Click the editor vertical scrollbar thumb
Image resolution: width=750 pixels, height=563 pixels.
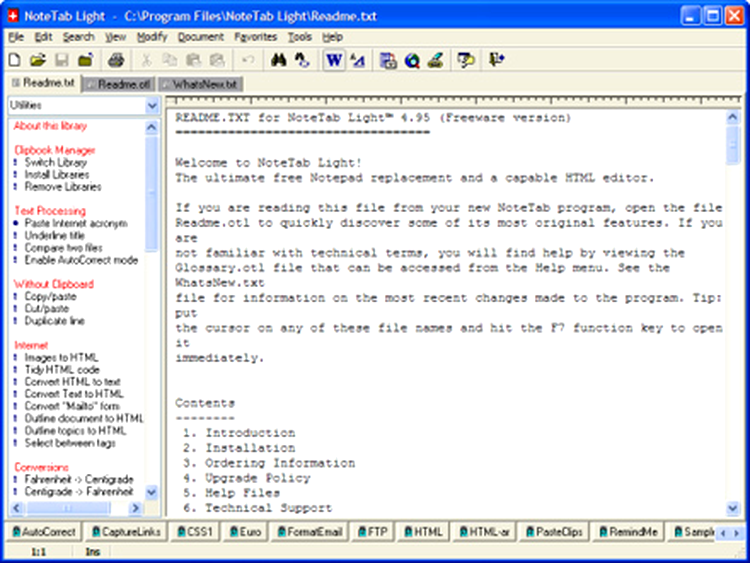(733, 145)
